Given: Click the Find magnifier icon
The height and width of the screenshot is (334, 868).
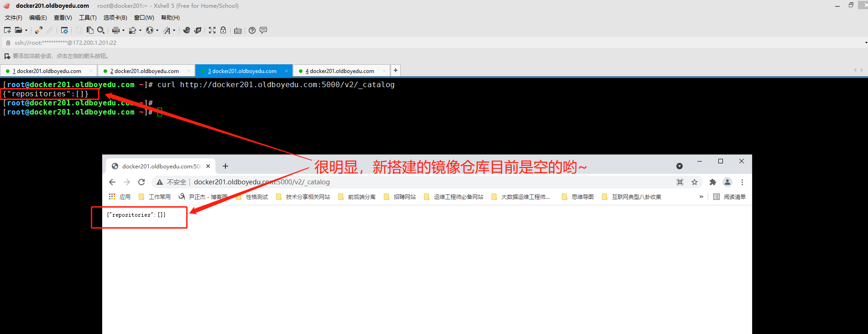Looking at the screenshot, I should click(101, 30).
